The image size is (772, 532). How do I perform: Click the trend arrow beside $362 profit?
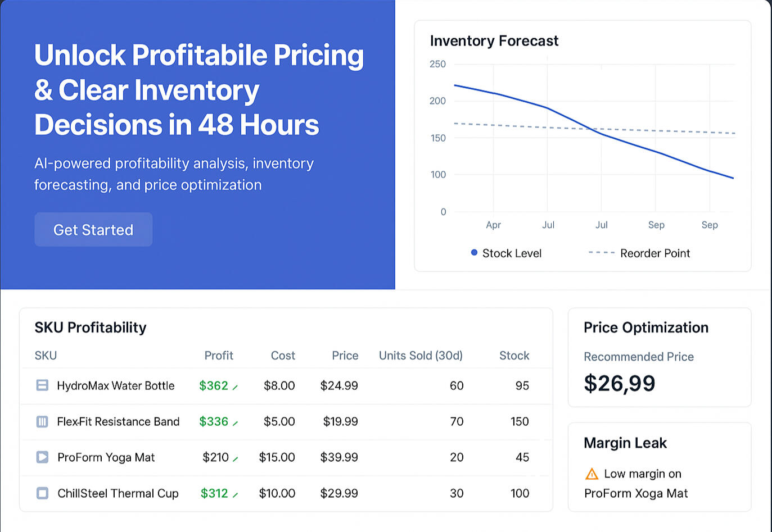point(235,387)
